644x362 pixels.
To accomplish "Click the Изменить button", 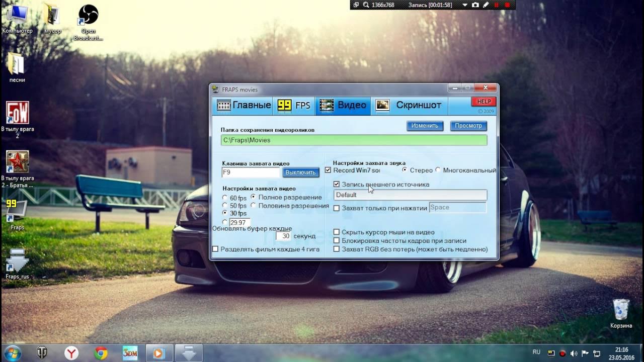I will point(425,126).
